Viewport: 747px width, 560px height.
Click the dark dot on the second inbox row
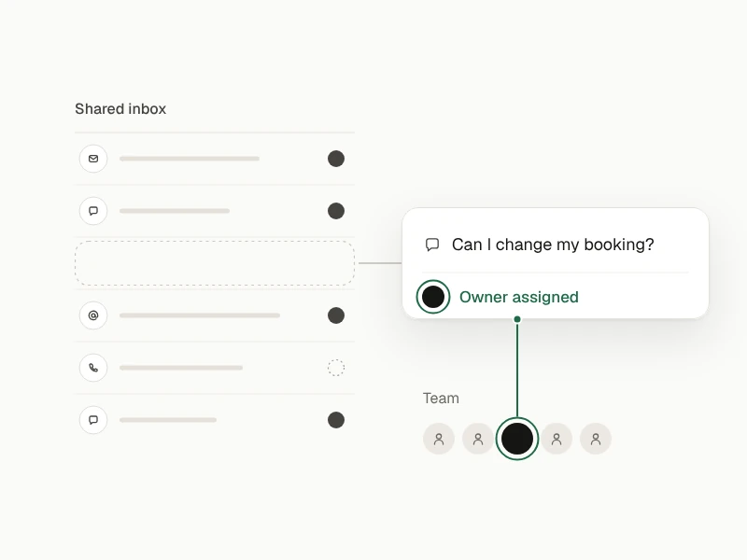(336, 211)
